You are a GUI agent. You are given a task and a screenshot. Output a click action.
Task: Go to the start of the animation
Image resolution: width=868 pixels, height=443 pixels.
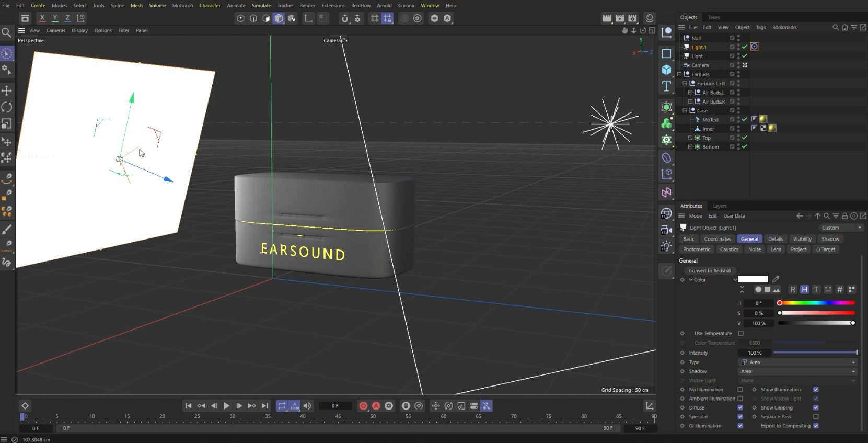(188, 406)
